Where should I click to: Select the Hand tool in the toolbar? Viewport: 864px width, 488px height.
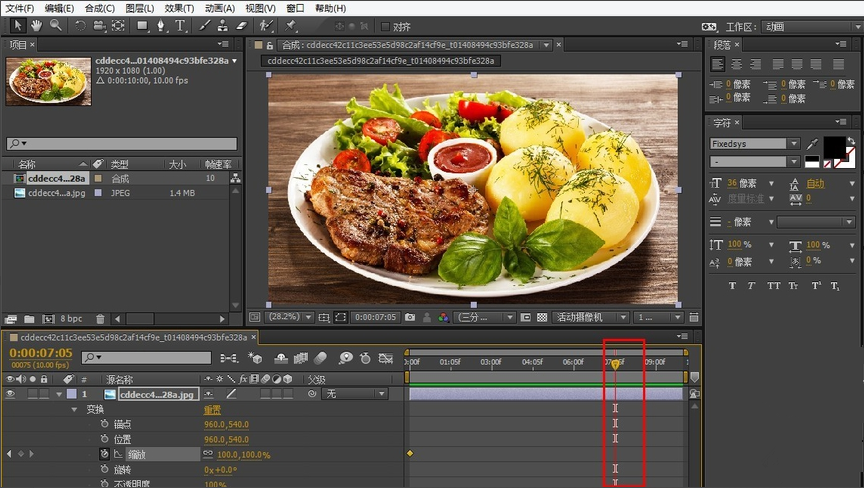click(37, 25)
